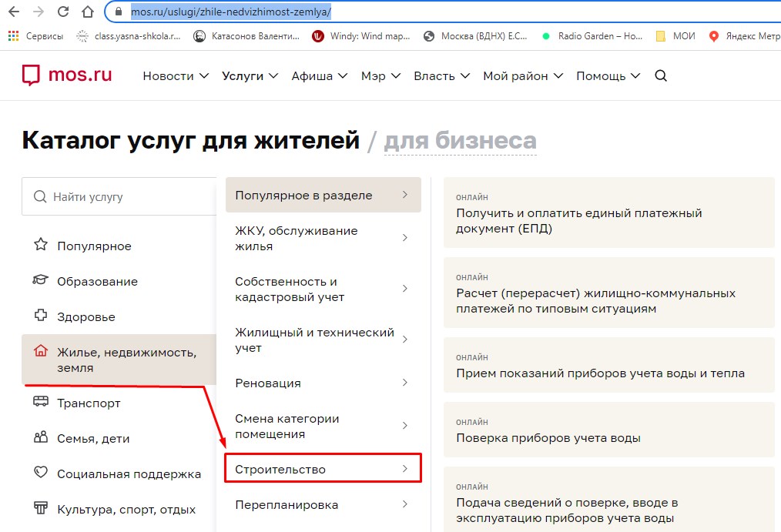Expand Жилищный и технический учет subsection
The image size is (781, 532).
coord(323,340)
